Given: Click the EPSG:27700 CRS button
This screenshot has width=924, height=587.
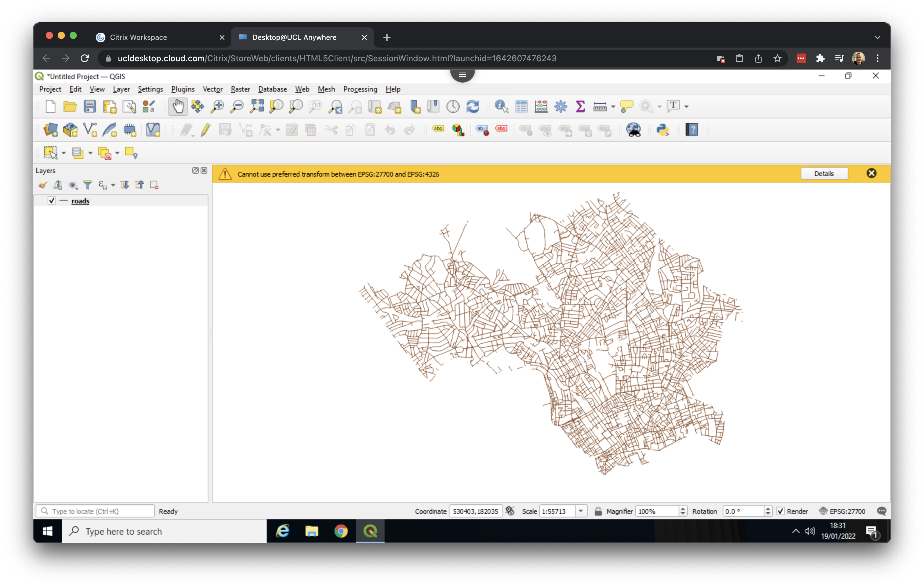Looking at the screenshot, I should point(843,511).
